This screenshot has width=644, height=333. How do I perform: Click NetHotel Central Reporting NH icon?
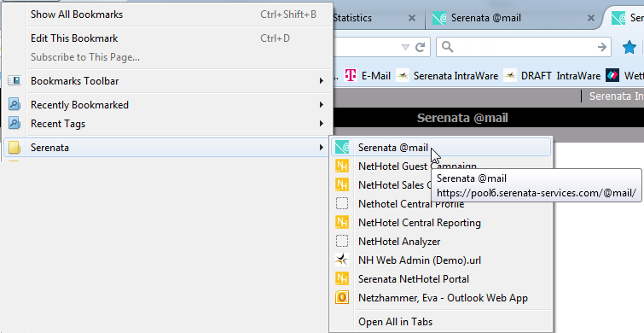coord(342,222)
